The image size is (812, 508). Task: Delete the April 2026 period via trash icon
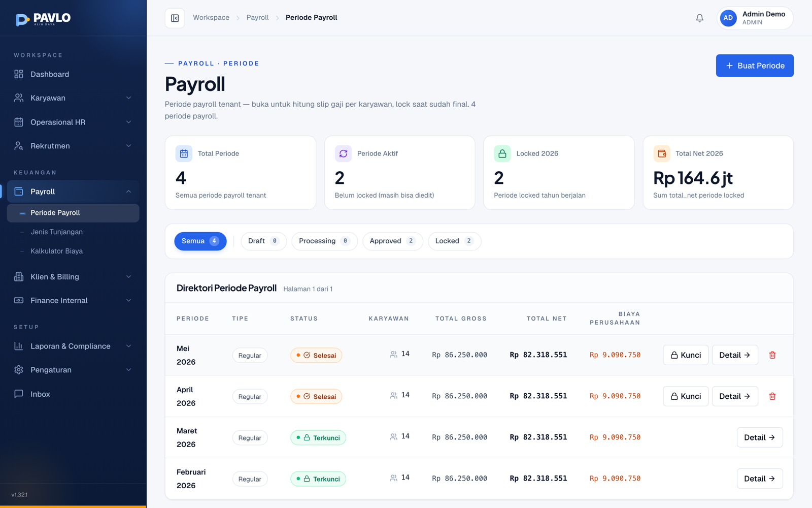click(772, 396)
